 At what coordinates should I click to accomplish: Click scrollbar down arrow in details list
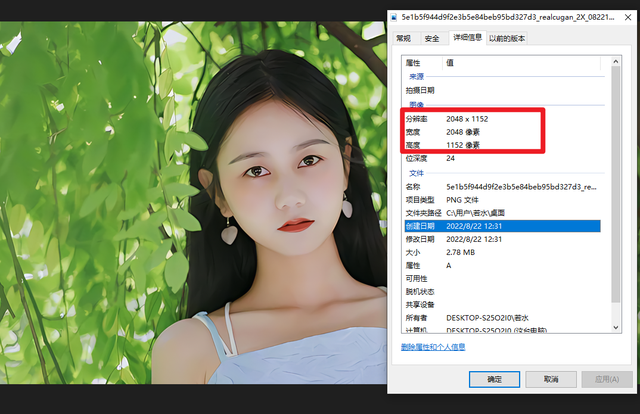(616, 327)
